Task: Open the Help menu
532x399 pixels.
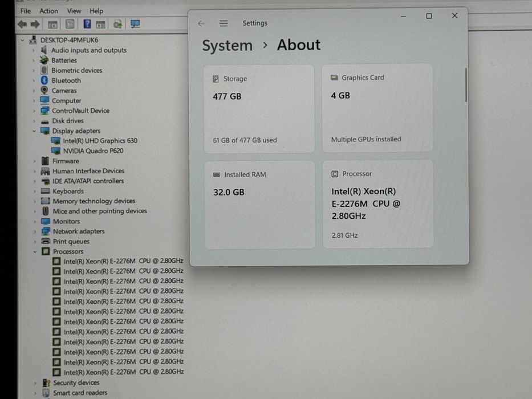Action: 96,11
